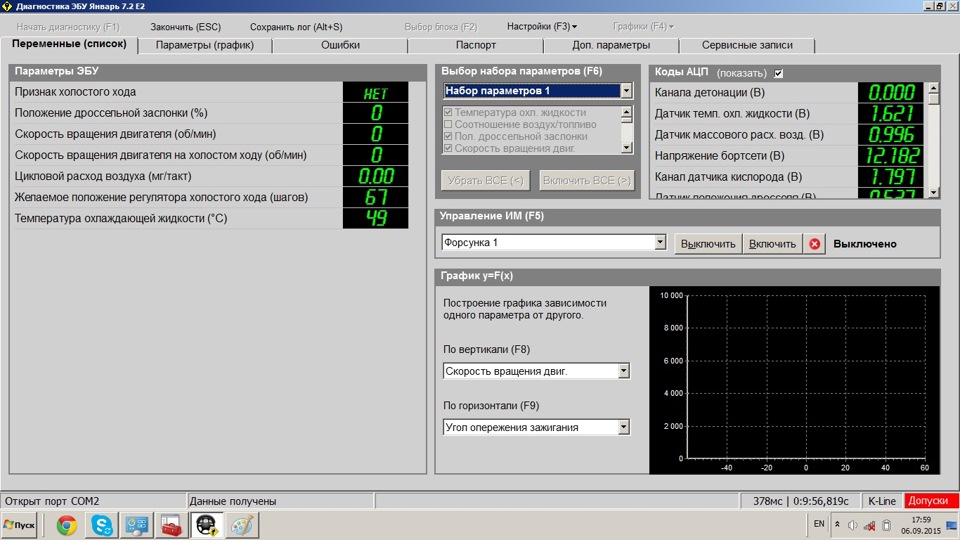Click the EN language indicator
The image size is (960, 540).
tap(819, 524)
